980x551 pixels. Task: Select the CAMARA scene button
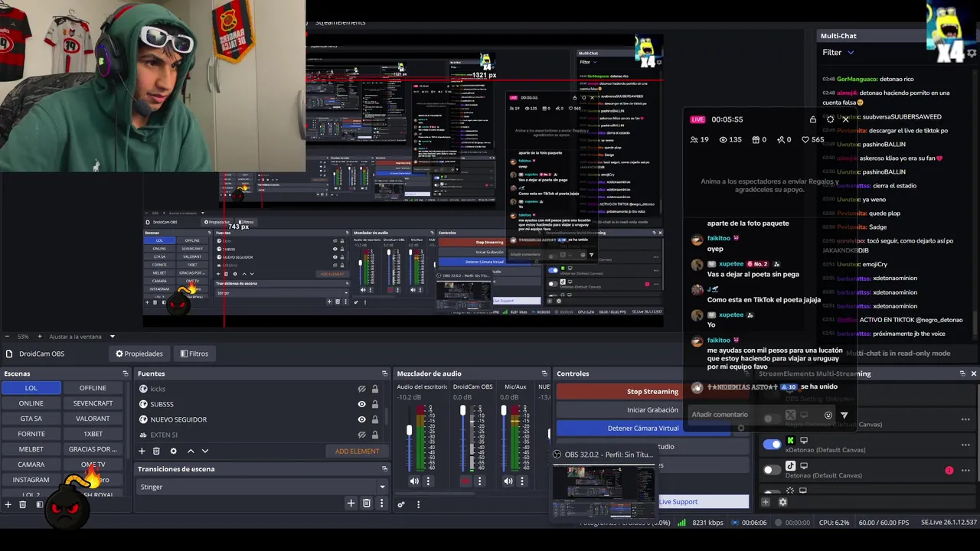click(31, 465)
